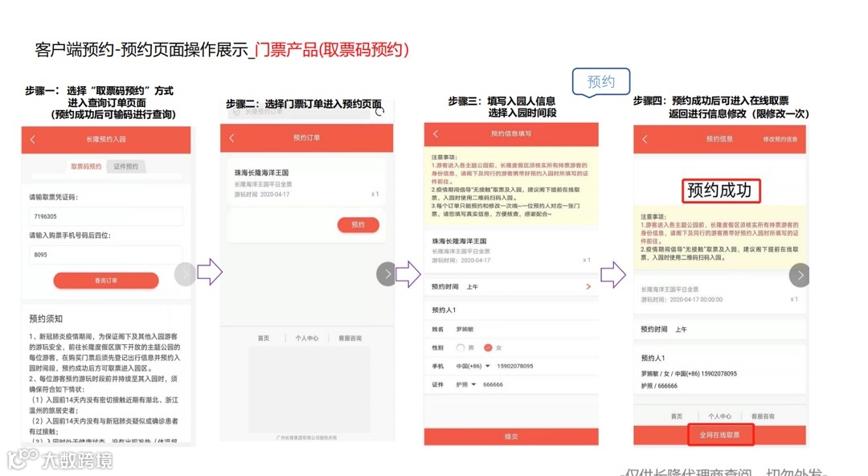Click 游玩时间: 2020-04-17 00:00:00 text
The width and height of the screenshot is (868, 476).
click(x=682, y=300)
